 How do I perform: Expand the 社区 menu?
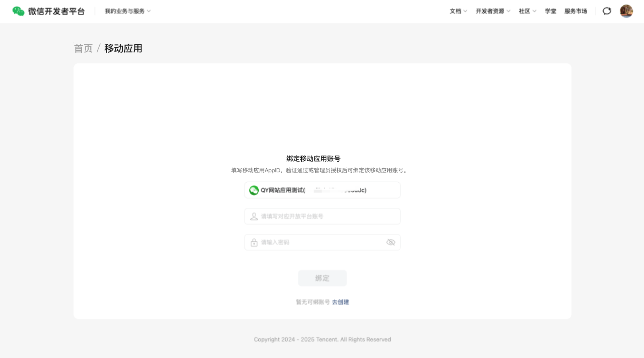tap(527, 11)
